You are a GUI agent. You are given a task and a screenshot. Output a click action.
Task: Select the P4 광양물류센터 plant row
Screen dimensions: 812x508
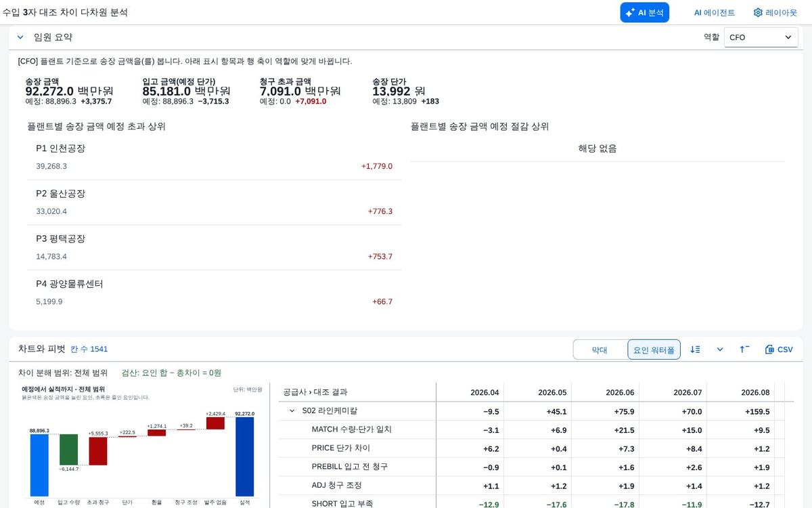[214, 293]
